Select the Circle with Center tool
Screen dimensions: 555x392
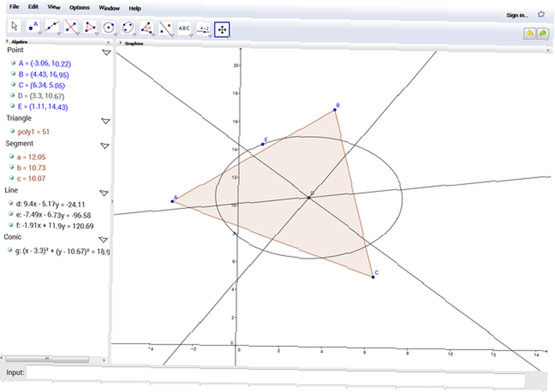click(109, 27)
